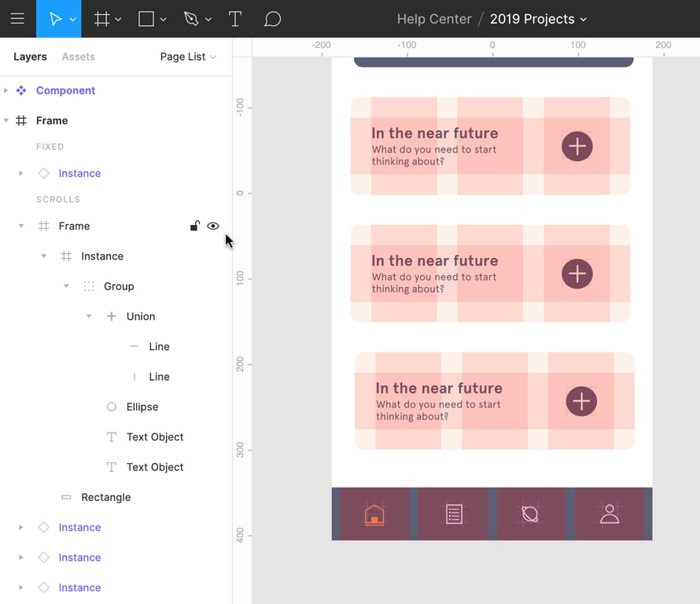Open the 2019 Projects file dropdown

[x=538, y=19]
